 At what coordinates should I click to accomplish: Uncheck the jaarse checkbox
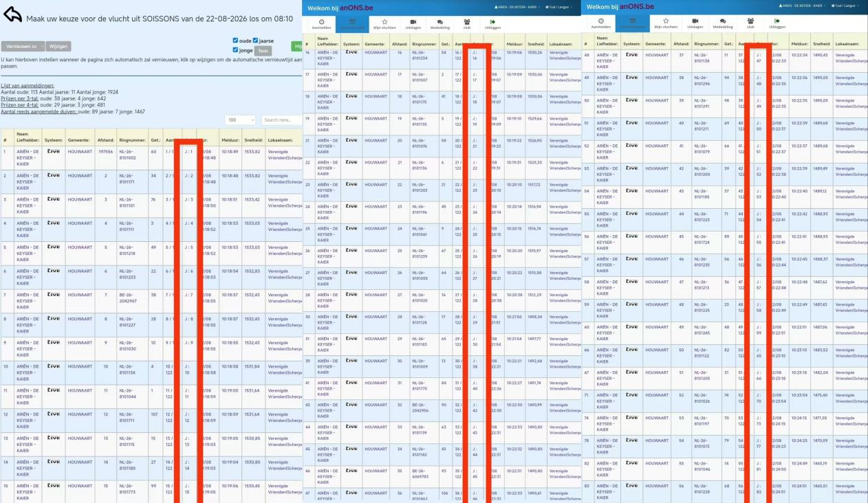click(256, 41)
